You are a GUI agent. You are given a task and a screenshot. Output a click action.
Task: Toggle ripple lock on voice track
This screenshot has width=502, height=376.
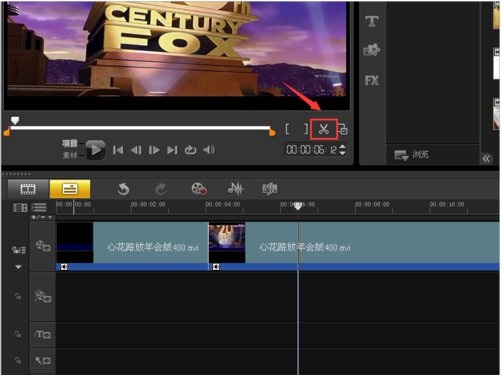(x=18, y=360)
